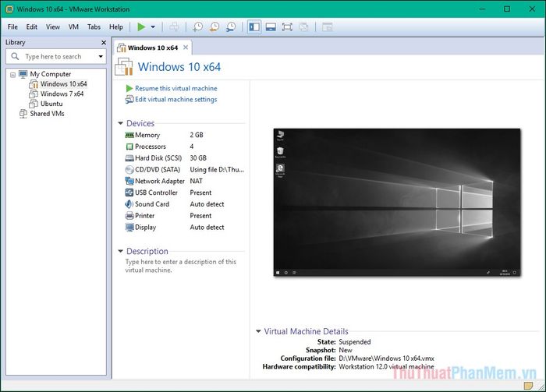This screenshot has width=546, height=392.
Task: Select Shared VMs in the library tree
Action: pyautogui.click(x=47, y=113)
